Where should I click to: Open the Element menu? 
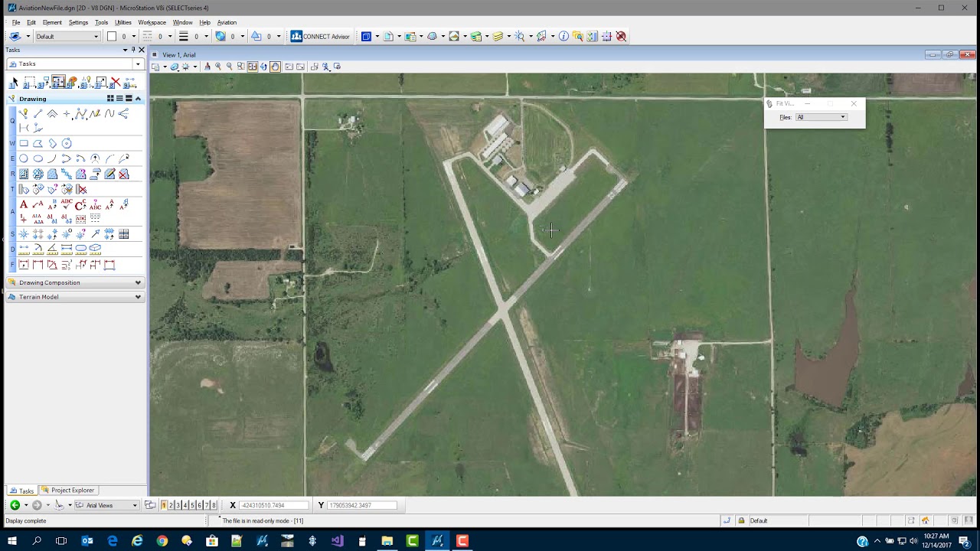click(x=52, y=22)
